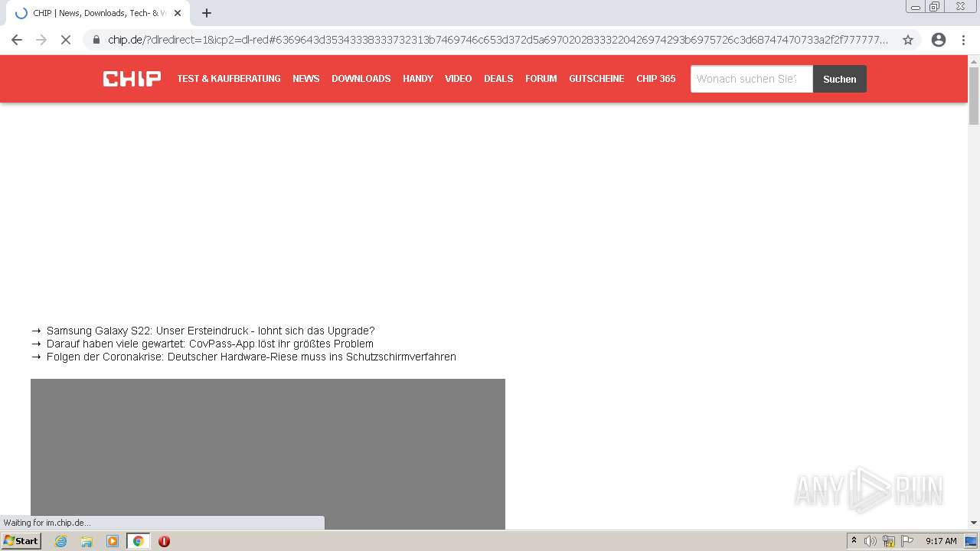Image resolution: width=980 pixels, height=551 pixels.
Task: Open the DEALS section
Action: tap(498, 79)
